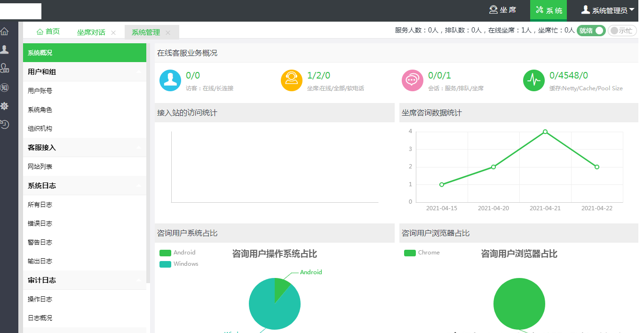Open 网站列表 under 客服接入
Screen dimensions: 644x333
click(40, 166)
